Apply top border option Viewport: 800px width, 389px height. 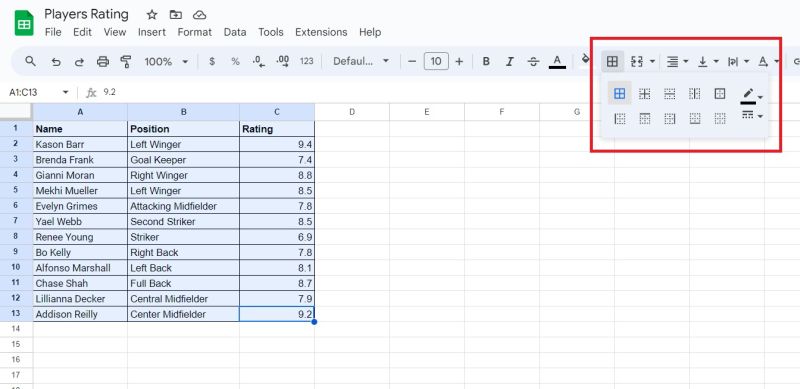(645, 119)
